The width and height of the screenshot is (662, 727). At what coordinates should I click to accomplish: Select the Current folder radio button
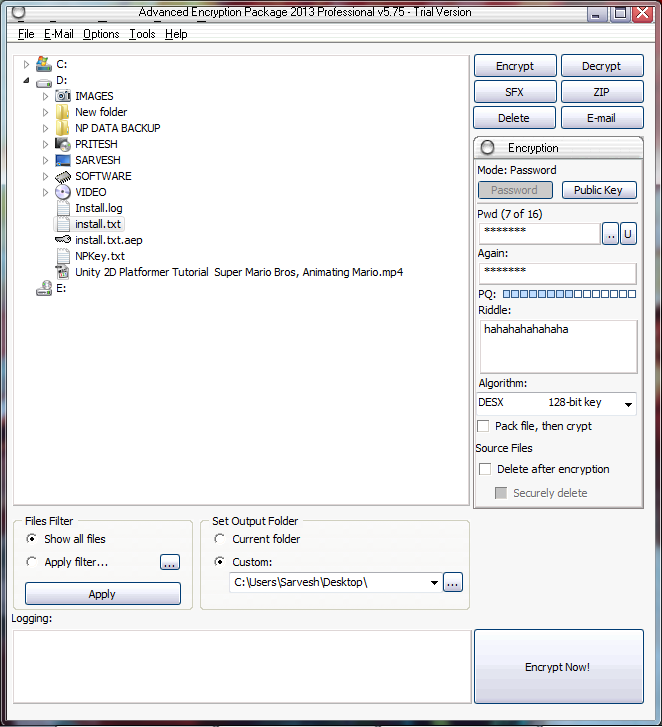coord(219,539)
